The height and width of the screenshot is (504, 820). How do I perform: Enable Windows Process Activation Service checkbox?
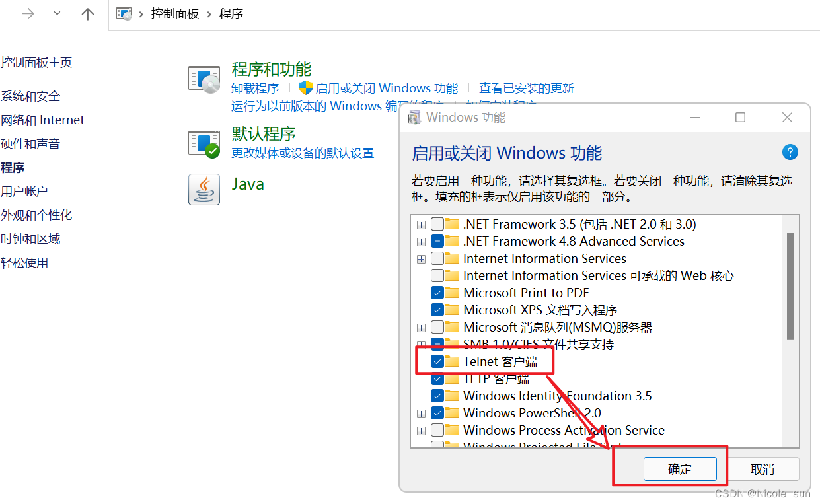[x=437, y=430]
